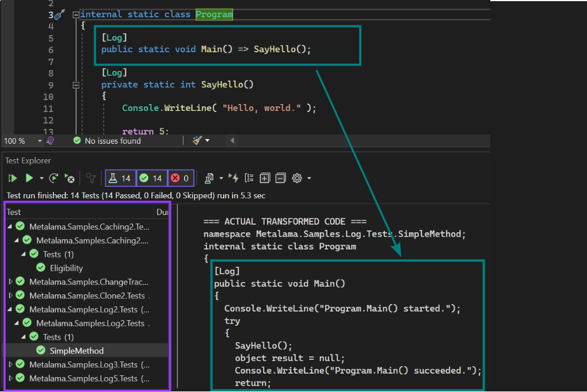Image resolution: width=587 pixels, height=392 pixels.
Task: Click the horizontal scroll left arrow
Action: [x=232, y=141]
